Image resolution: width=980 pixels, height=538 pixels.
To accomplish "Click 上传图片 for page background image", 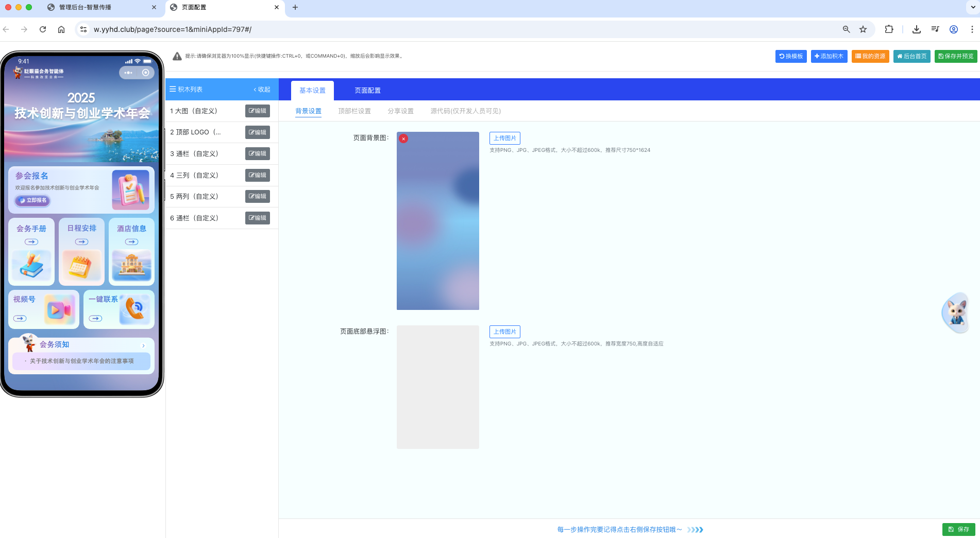I will [504, 138].
